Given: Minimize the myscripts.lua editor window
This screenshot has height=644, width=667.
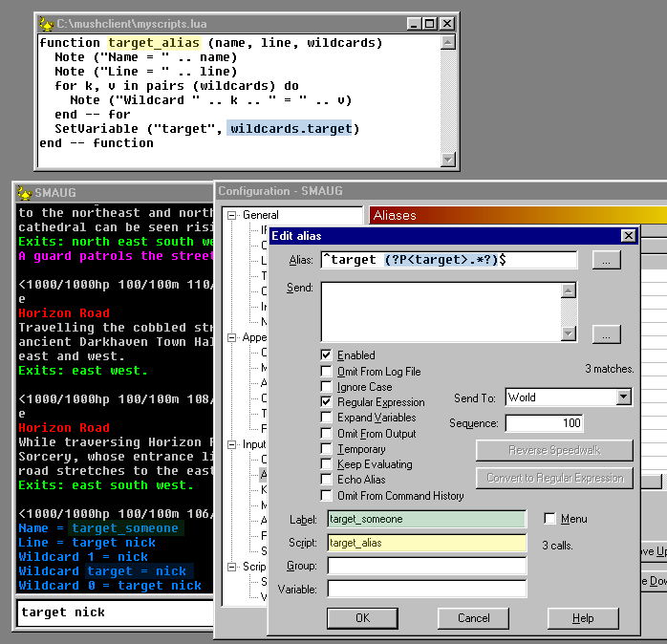Looking at the screenshot, I should click(413, 24).
